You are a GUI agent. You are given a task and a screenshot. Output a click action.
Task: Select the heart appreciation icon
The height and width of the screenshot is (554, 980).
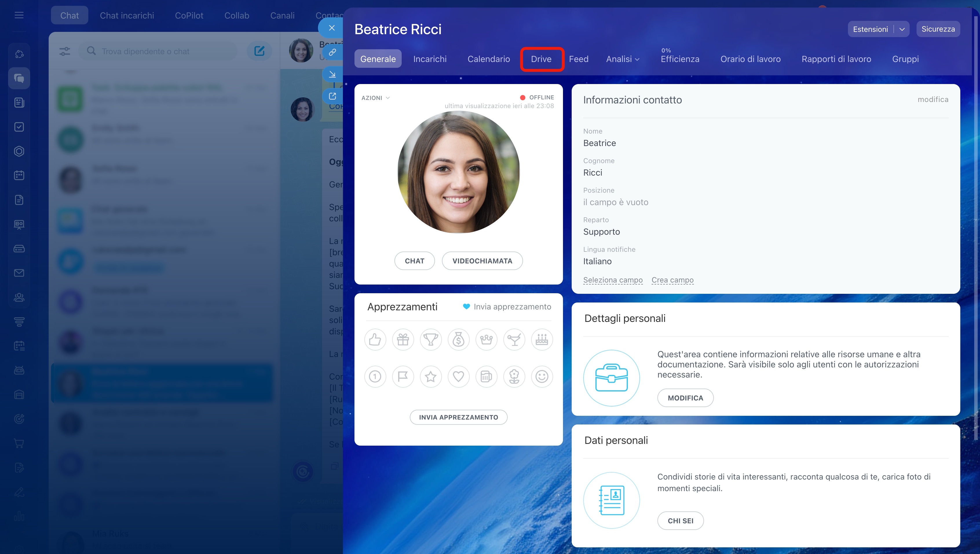(458, 377)
